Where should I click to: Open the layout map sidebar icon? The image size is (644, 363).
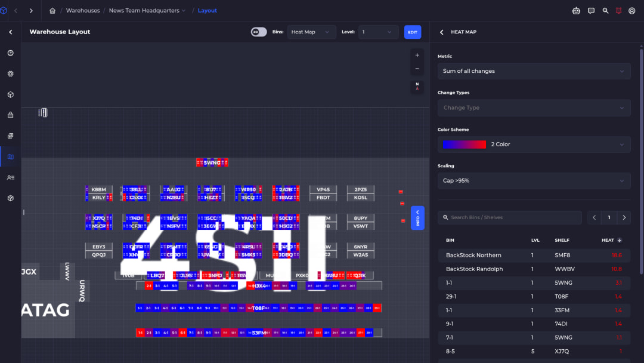click(11, 156)
